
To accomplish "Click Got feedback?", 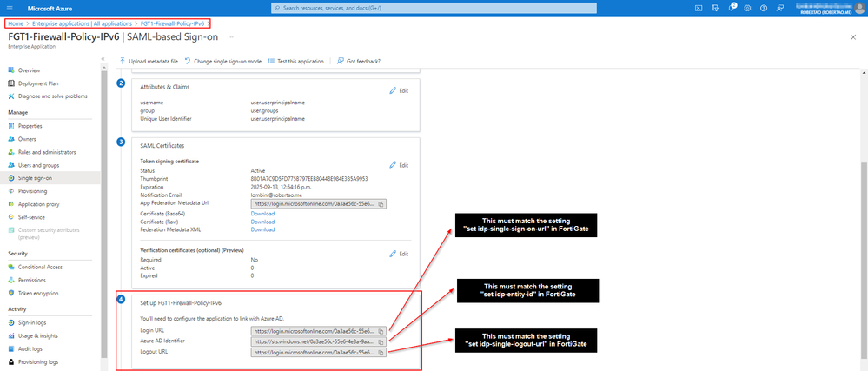I will coord(359,62).
